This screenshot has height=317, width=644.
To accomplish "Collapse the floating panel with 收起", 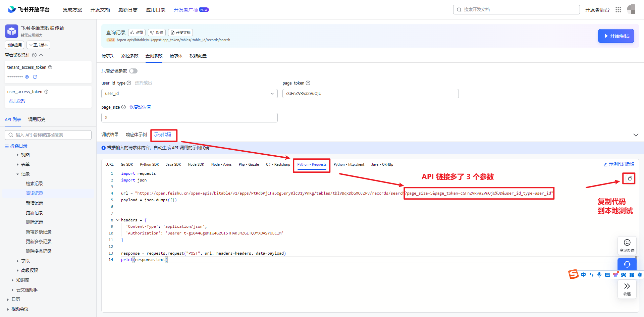I will pos(627,289).
